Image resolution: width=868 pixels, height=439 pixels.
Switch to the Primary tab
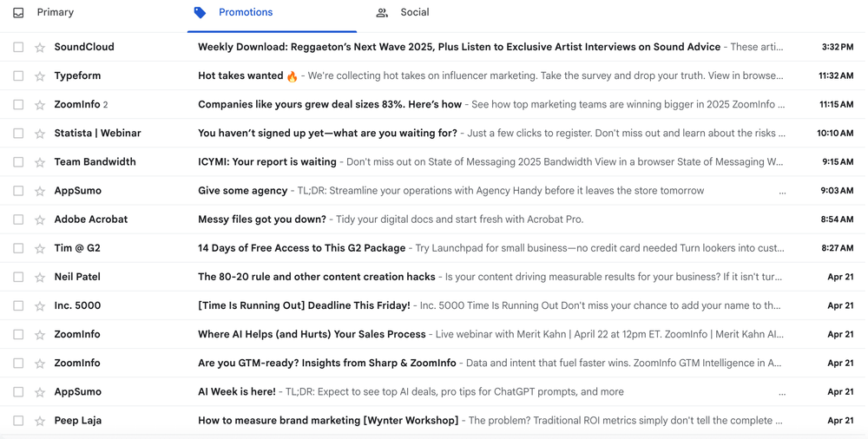(56, 12)
